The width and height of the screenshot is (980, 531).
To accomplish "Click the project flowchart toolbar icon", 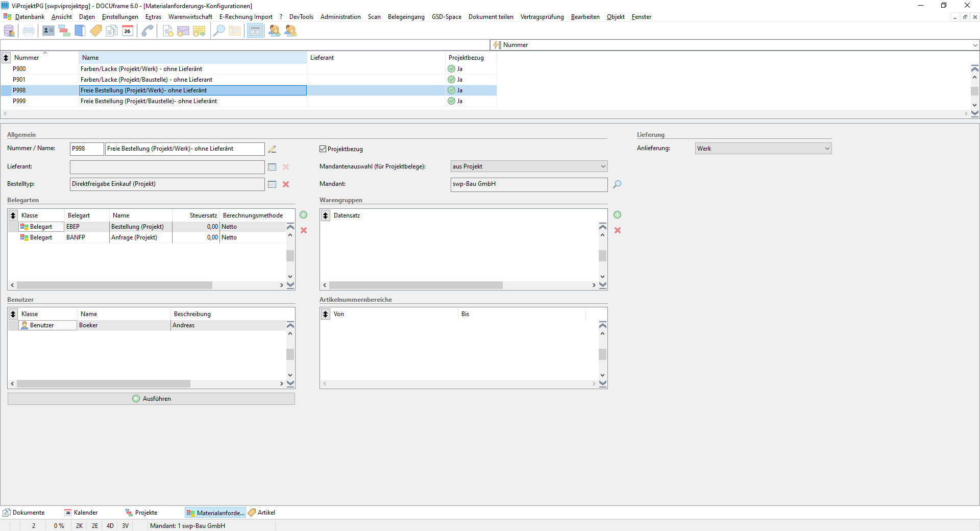I will point(64,31).
